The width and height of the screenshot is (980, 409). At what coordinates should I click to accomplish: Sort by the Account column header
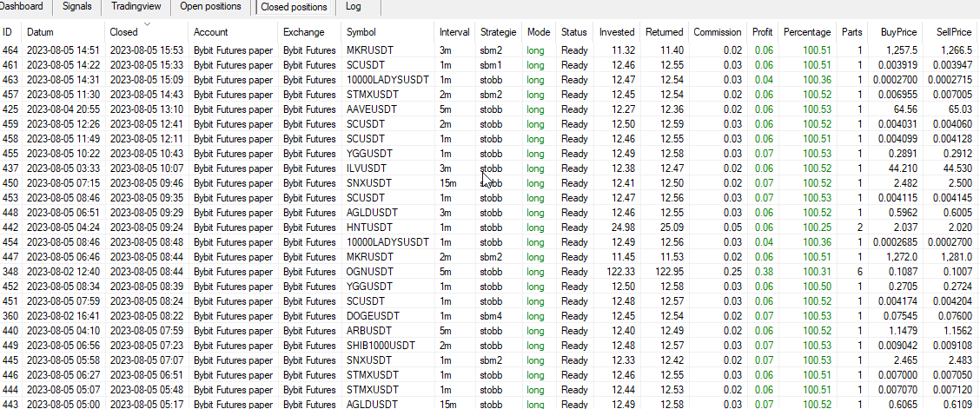210,32
